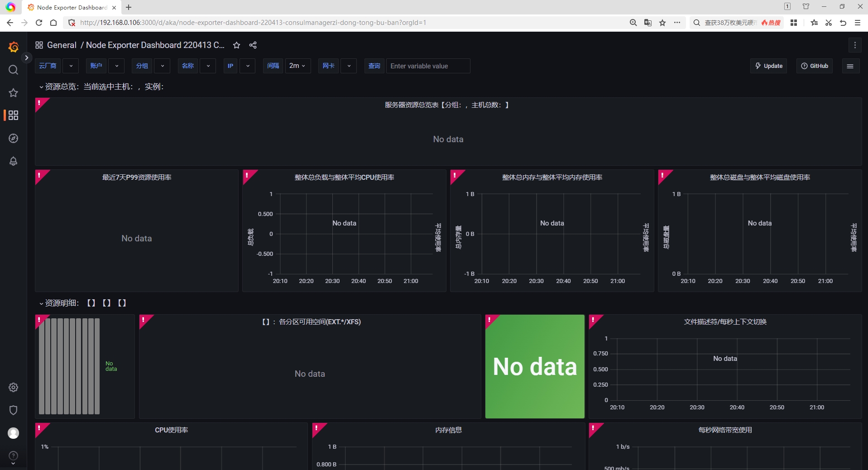Screen dimensions: 868x470
Task: Open CPU使用率 panel title menu
Action: coord(171,430)
